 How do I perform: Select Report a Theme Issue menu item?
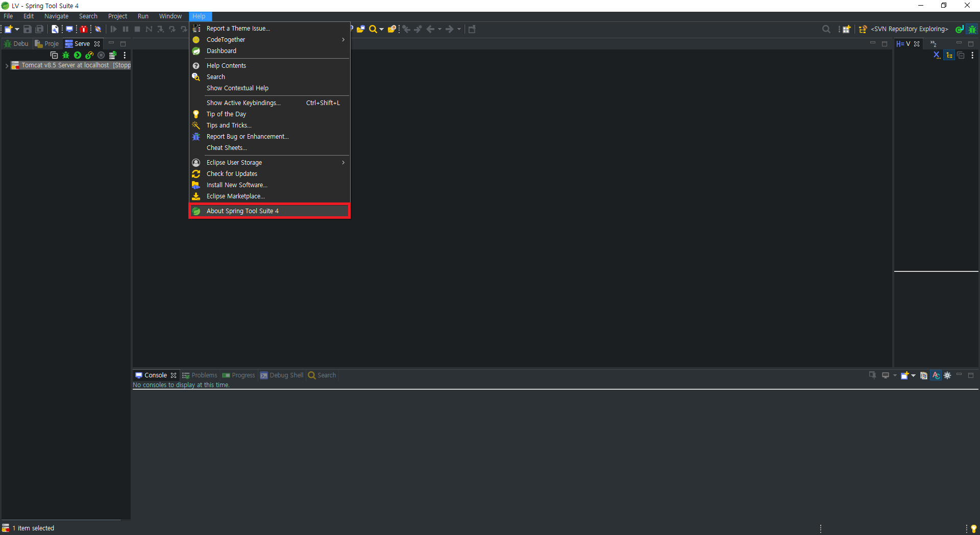[x=269, y=29]
